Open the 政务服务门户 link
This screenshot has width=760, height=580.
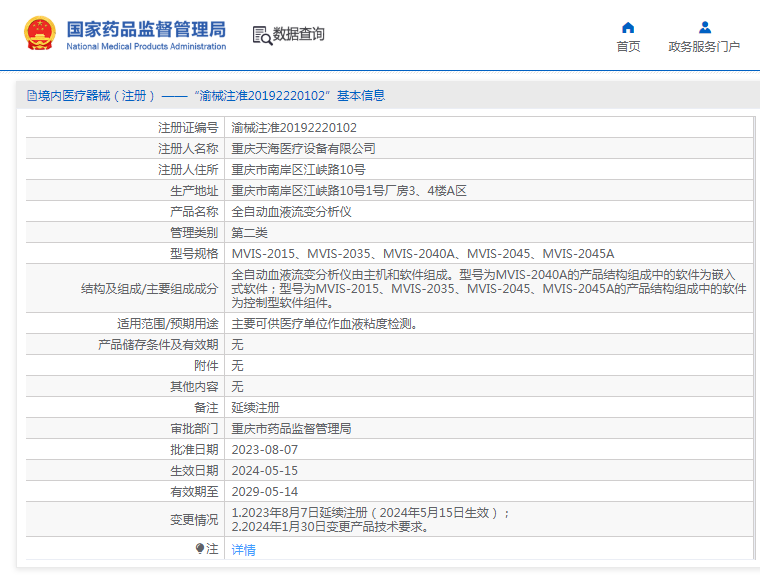[704, 47]
